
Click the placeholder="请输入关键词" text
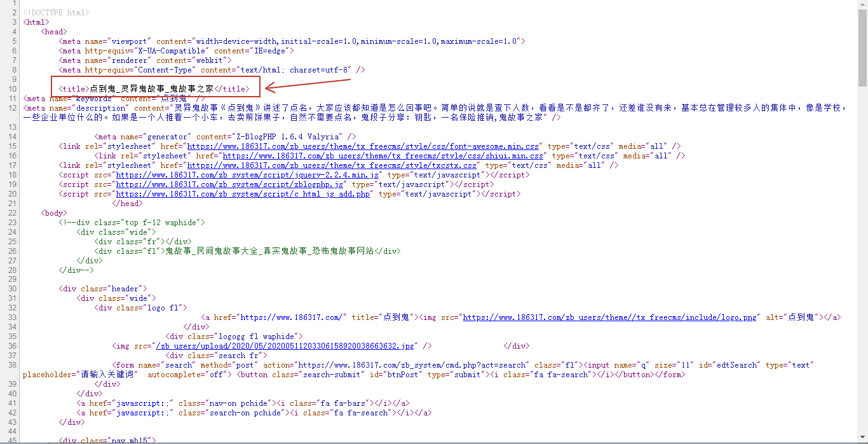click(81, 375)
